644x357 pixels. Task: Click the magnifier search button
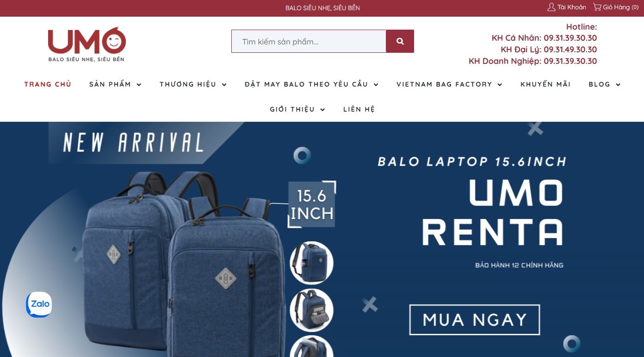400,41
